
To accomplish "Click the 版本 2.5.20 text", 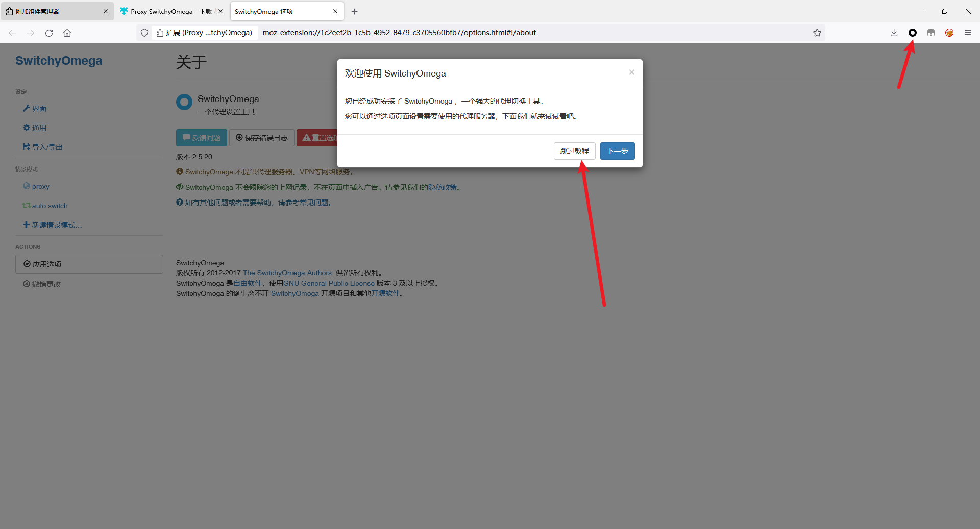I will coord(194,157).
